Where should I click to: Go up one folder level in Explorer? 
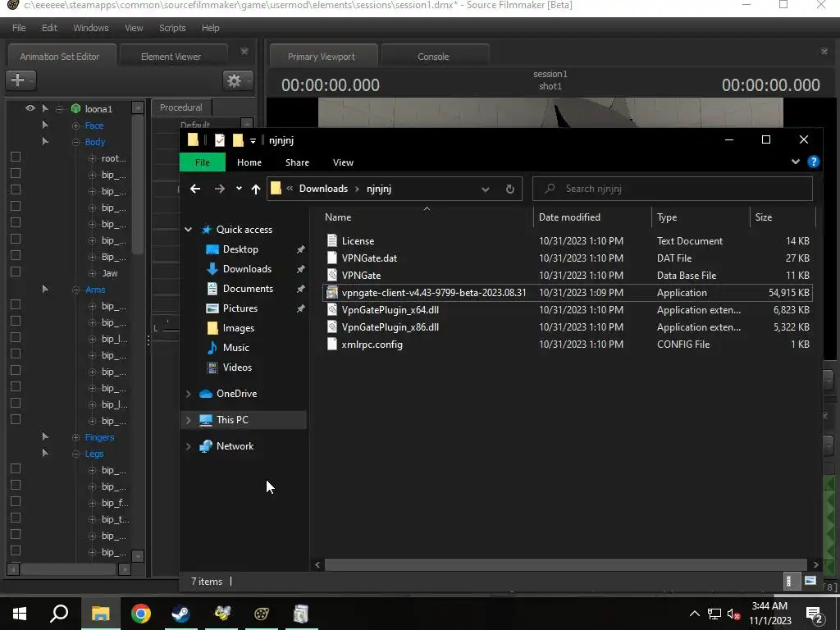tap(256, 189)
